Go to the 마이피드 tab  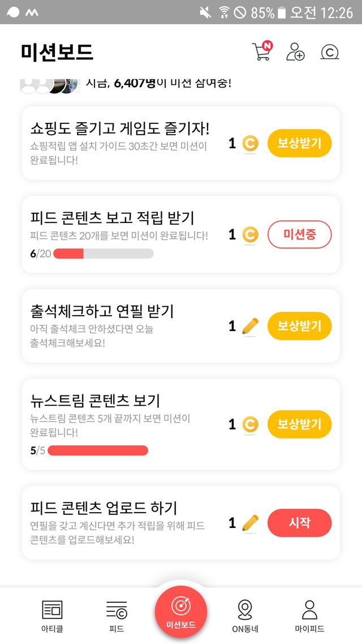coord(309,615)
